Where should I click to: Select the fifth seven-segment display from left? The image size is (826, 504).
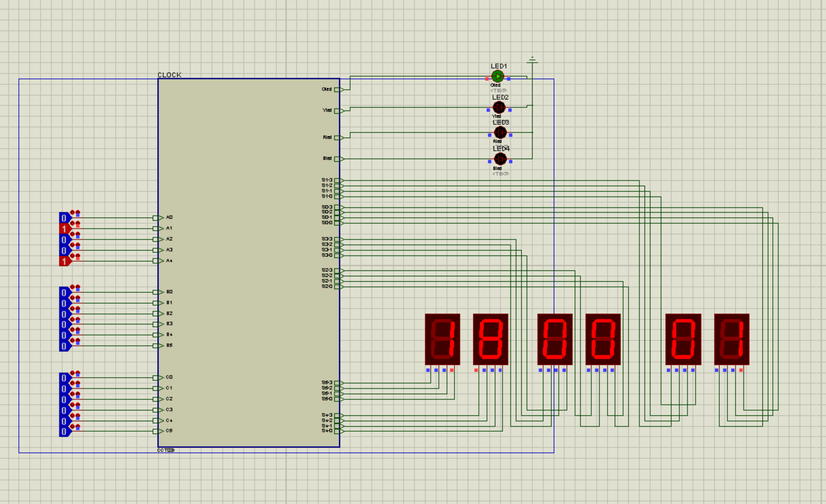[683, 339]
